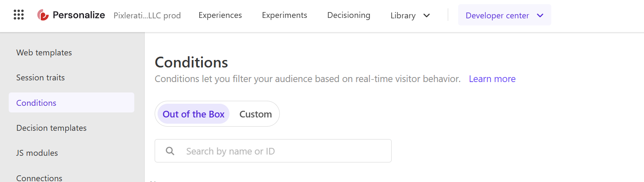Click the Personalize logo icon
644x182 pixels.
(x=43, y=15)
